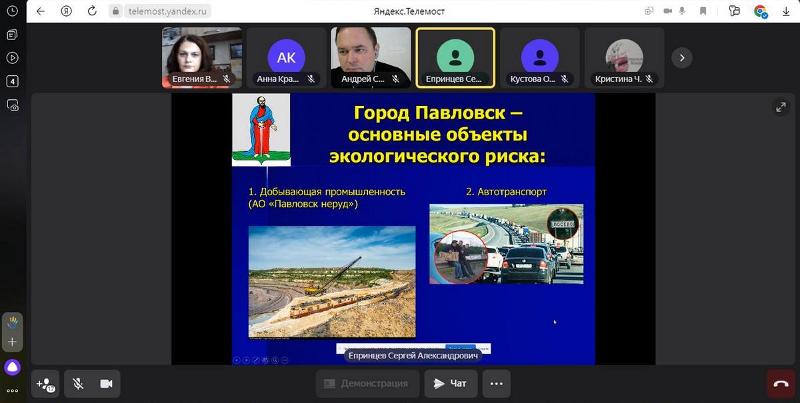Go back using browser back arrow
Screen dimensions: 800x403
[x=41, y=11]
